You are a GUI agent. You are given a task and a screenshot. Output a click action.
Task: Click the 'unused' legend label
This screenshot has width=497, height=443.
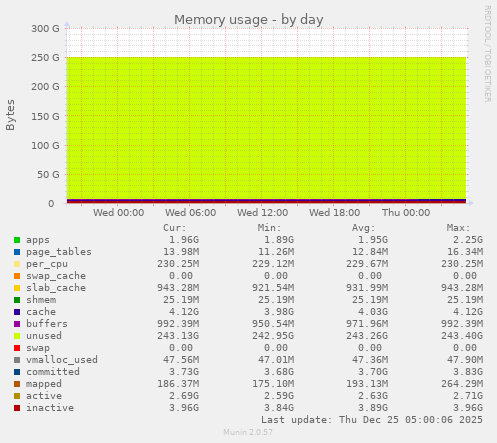tap(44, 336)
